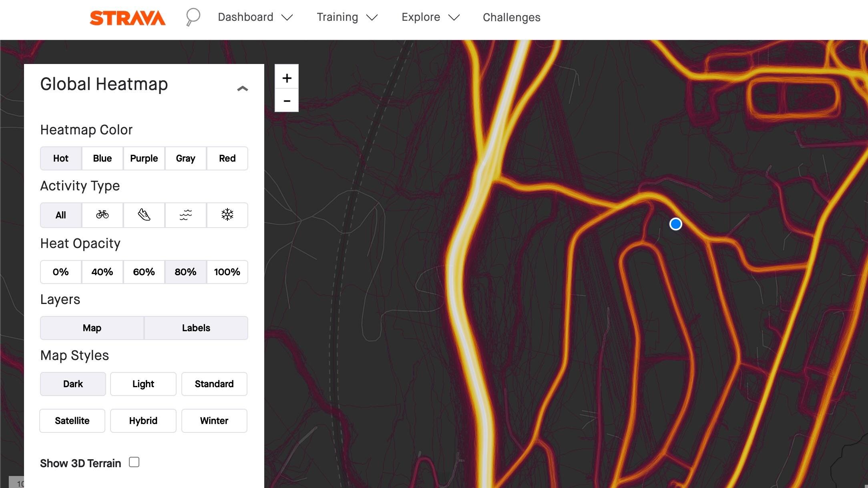Select the water activities wave icon
The image size is (868, 488).
(186, 215)
